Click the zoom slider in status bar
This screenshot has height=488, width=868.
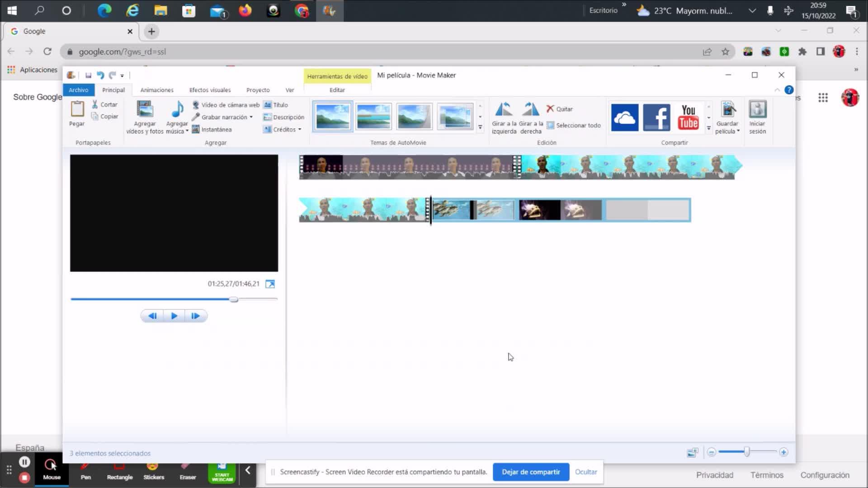[x=747, y=452]
